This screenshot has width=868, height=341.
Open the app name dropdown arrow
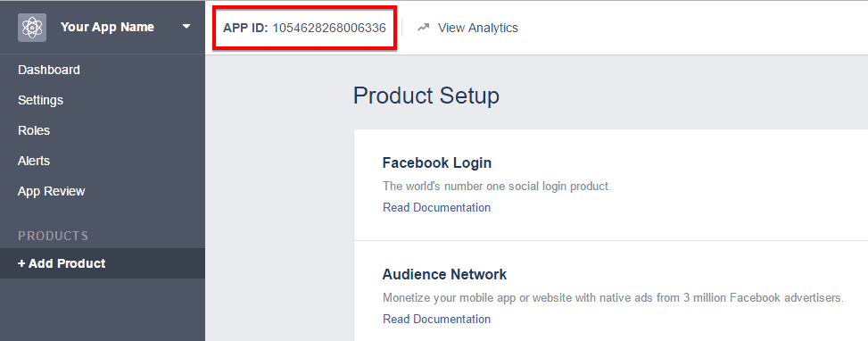186,27
